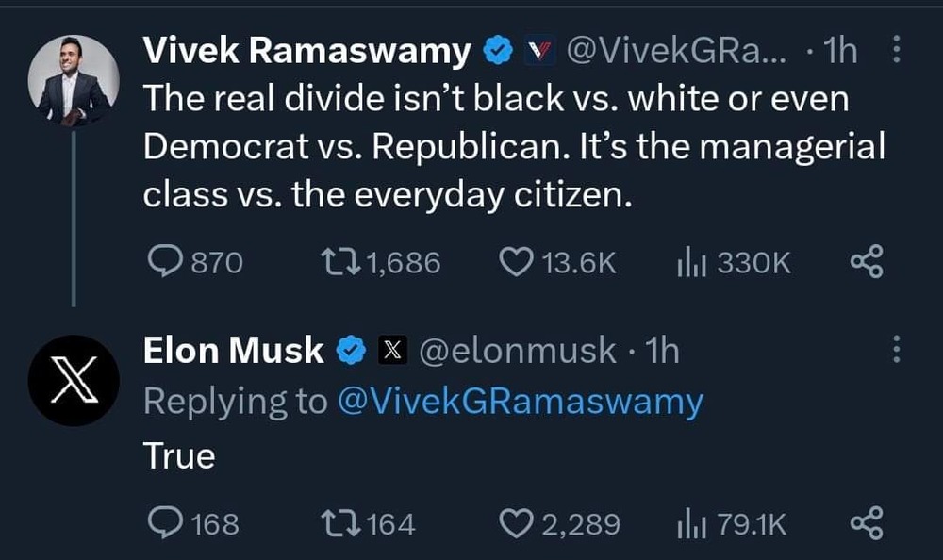Reply to Vivek Ramaswamy's tweet
Image resolution: width=943 pixels, height=560 pixels.
(x=166, y=262)
